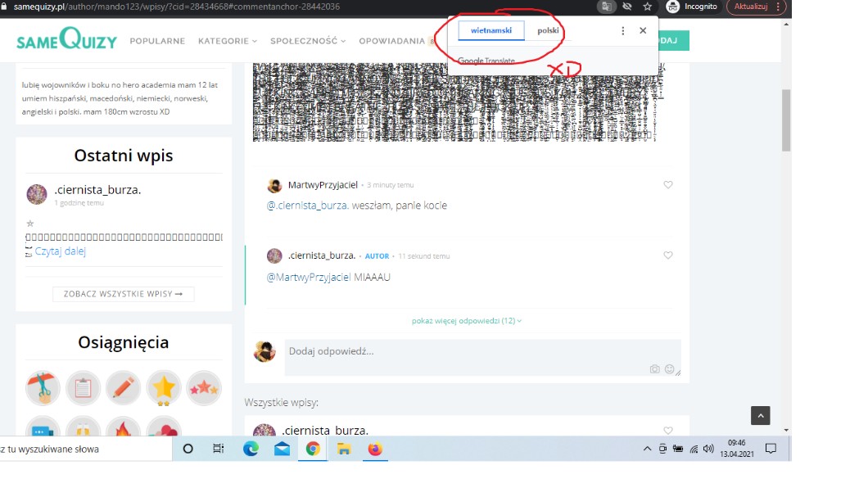Select the wietnamski tab in Translate popup
Viewport: 868px width, 488px height.
click(x=491, y=30)
